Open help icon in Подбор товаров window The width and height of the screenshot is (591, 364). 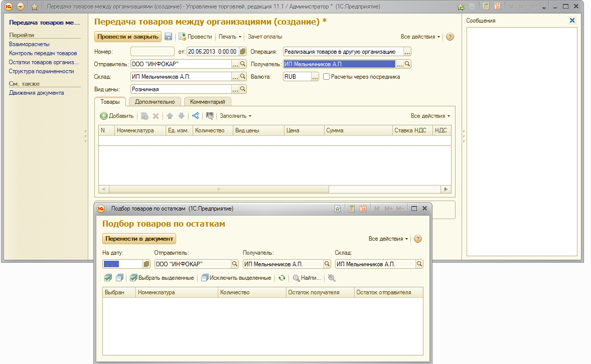(417, 239)
